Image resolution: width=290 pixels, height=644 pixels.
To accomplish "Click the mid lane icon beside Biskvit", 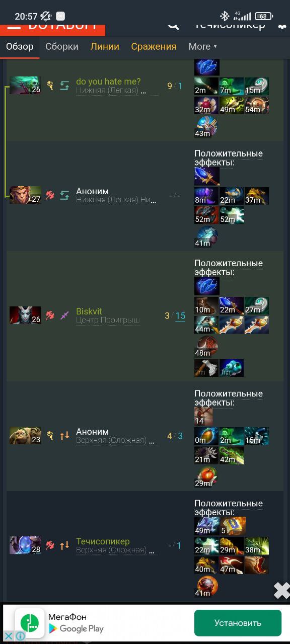I will (x=64, y=315).
